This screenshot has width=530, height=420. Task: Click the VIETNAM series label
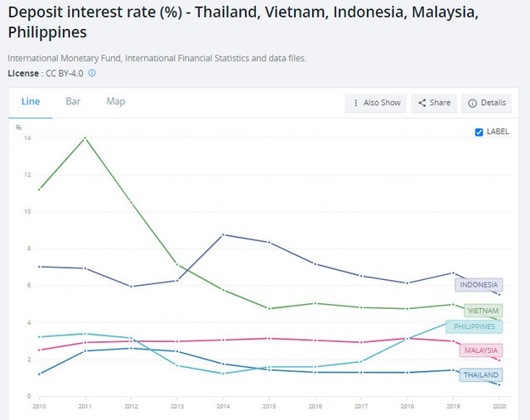[482, 311]
